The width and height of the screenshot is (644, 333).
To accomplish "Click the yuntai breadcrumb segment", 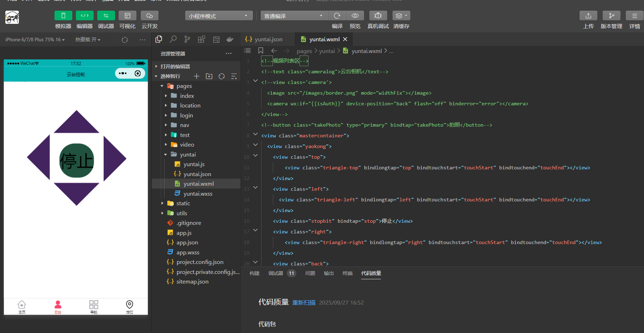I will pyautogui.click(x=327, y=51).
